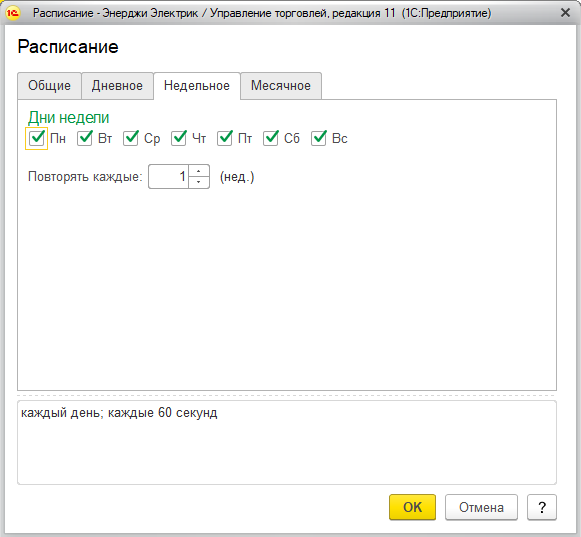Select the Недельное tab
The height and width of the screenshot is (537, 581).
click(197, 86)
